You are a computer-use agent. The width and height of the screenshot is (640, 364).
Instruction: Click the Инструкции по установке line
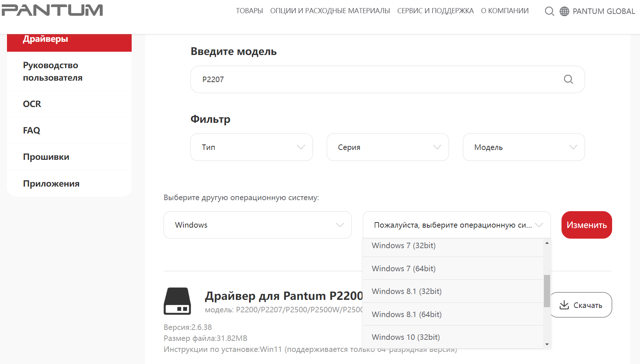tap(310, 349)
